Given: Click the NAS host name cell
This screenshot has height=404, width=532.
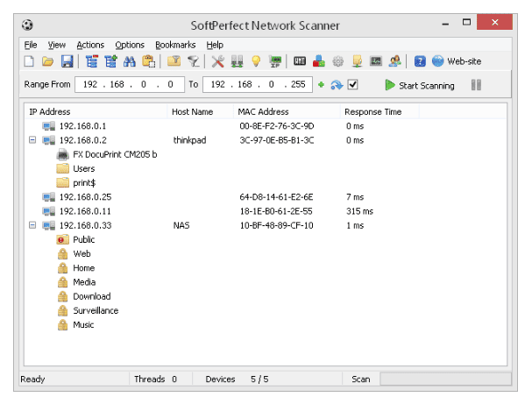Looking at the screenshot, I should click(x=181, y=225).
